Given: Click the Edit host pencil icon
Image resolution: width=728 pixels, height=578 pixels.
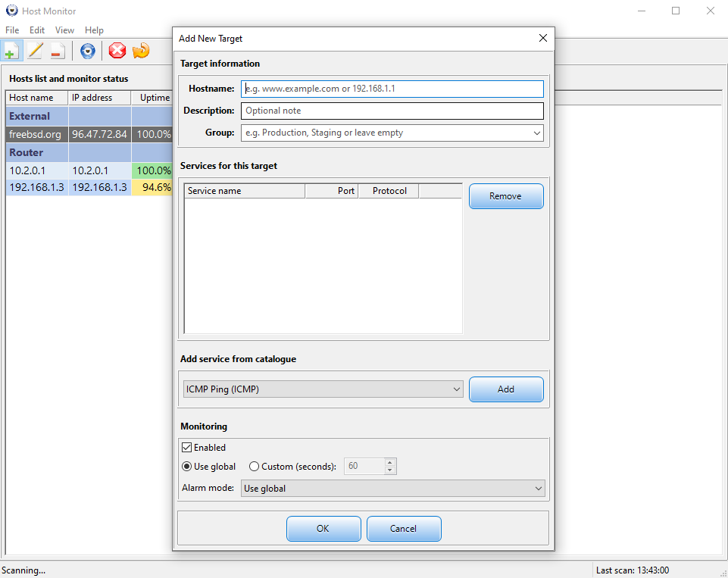Looking at the screenshot, I should [34, 50].
